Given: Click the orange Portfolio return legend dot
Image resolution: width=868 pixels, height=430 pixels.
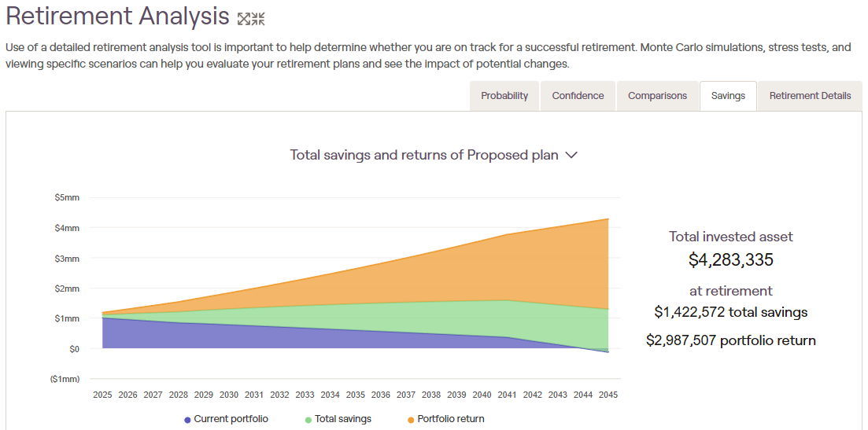Looking at the screenshot, I should click(411, 420).
